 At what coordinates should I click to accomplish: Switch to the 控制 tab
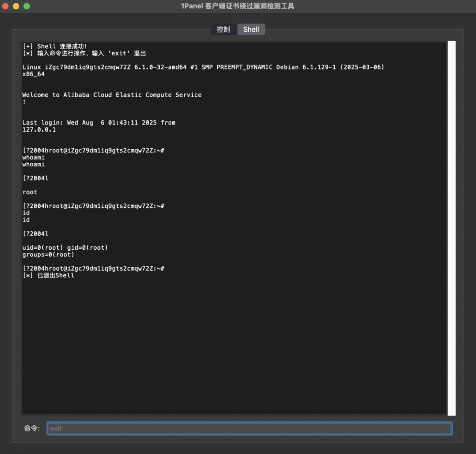223,29
